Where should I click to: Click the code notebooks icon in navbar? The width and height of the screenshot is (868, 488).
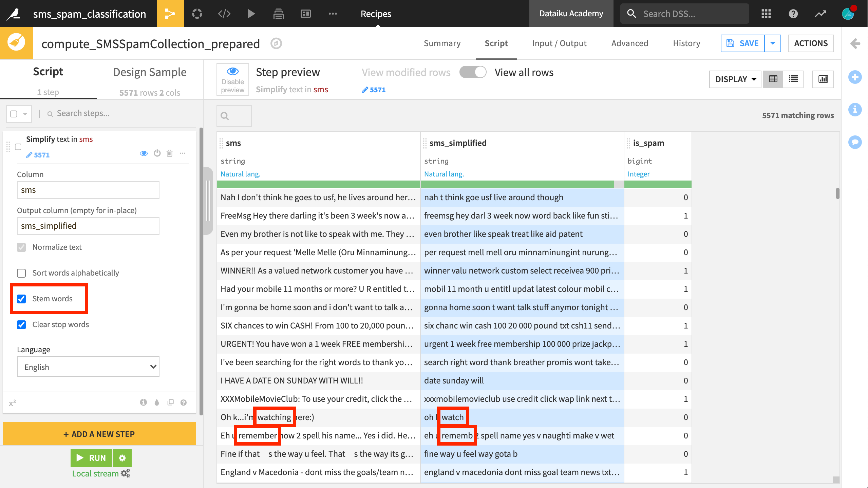[224, 14]
